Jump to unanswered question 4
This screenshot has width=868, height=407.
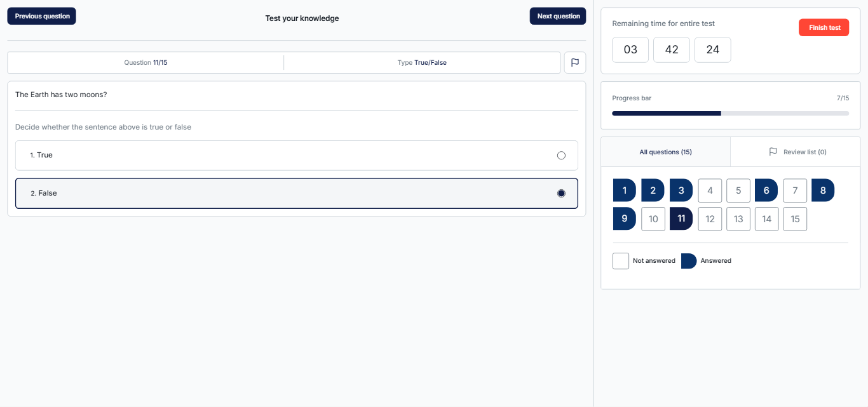(710, 190)
